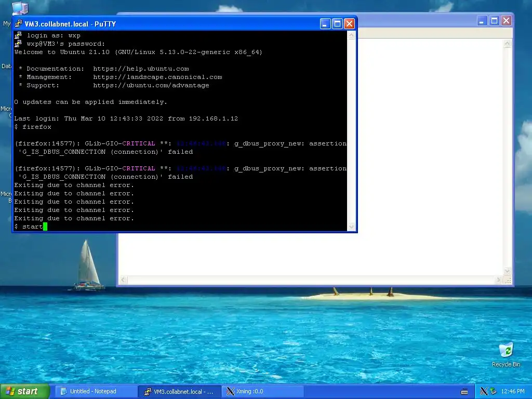
Task: Click Notepad vertical scrollbar down arrow
Action: click(507, 271)
